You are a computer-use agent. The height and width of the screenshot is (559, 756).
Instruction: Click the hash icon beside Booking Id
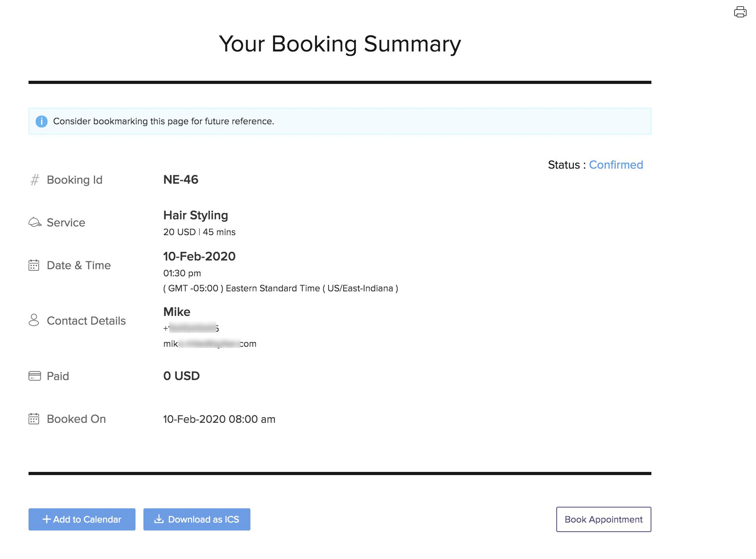(x=35, y=180)
